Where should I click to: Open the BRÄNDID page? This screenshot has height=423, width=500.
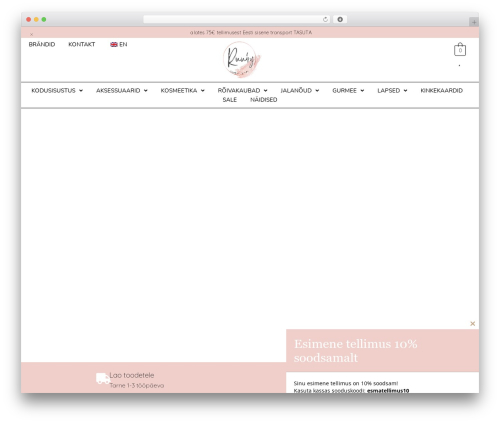[42, 44]
